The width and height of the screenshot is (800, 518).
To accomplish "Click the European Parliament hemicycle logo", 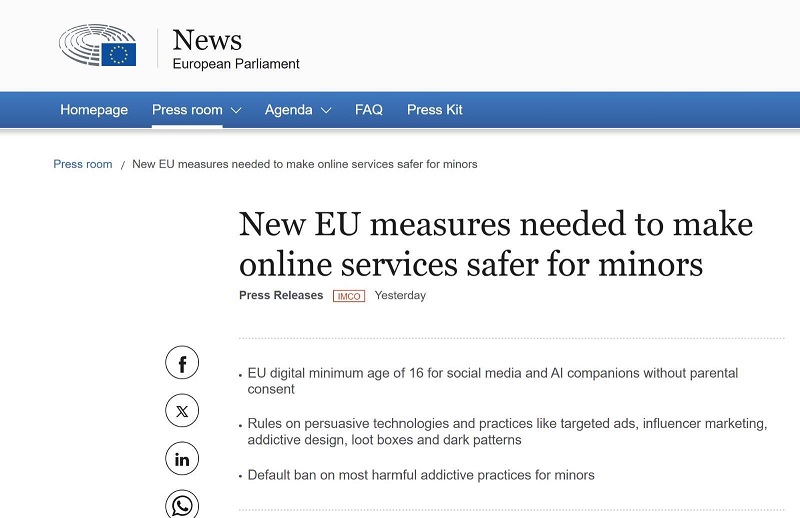I will tap(97, 47).
